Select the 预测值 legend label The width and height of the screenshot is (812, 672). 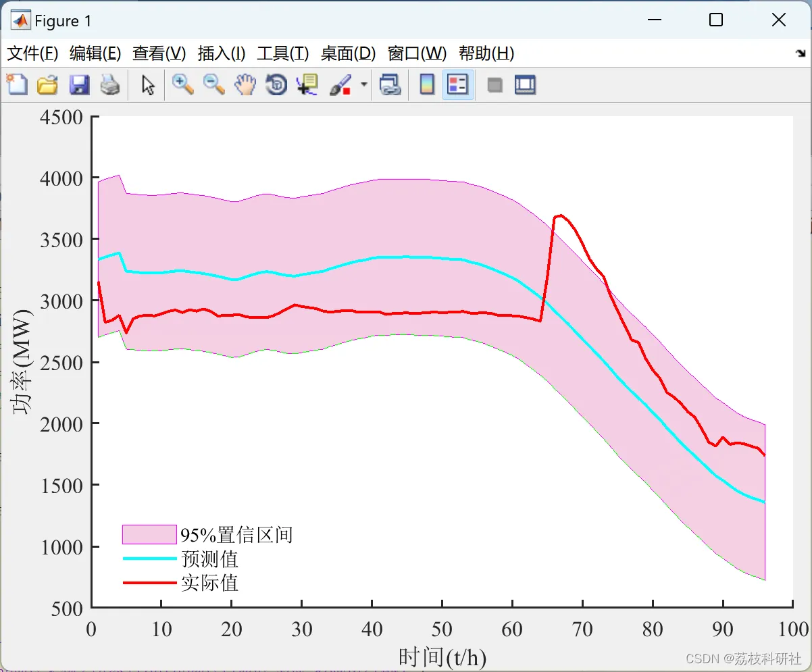point(209,559)
